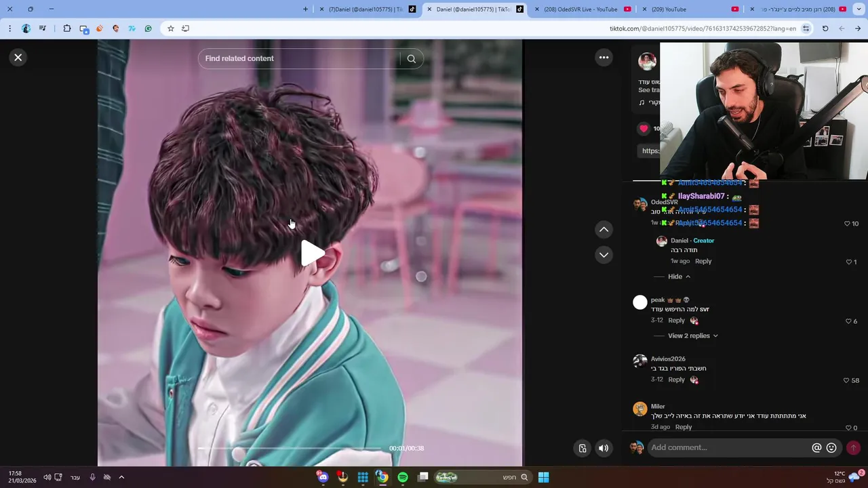The image size is (868, 488).
Task: Go to next video with down arrow
Action: tap(604, 255)
